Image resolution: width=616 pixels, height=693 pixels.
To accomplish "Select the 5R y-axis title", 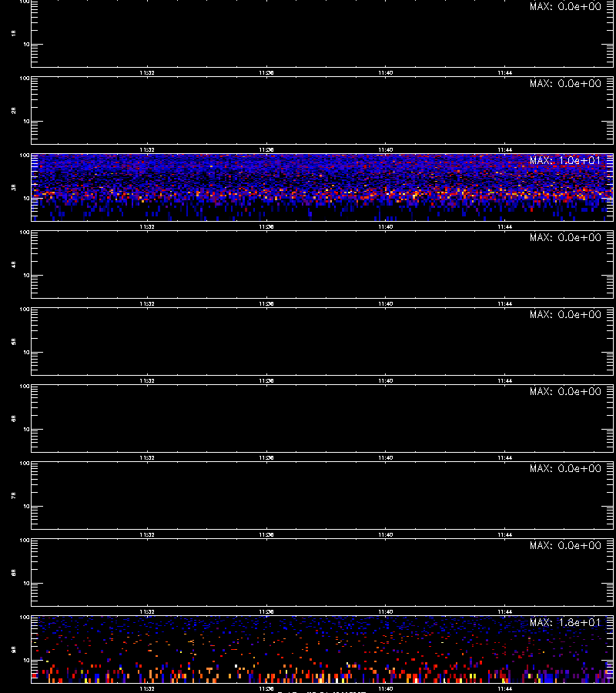I will tap(14, 342).
